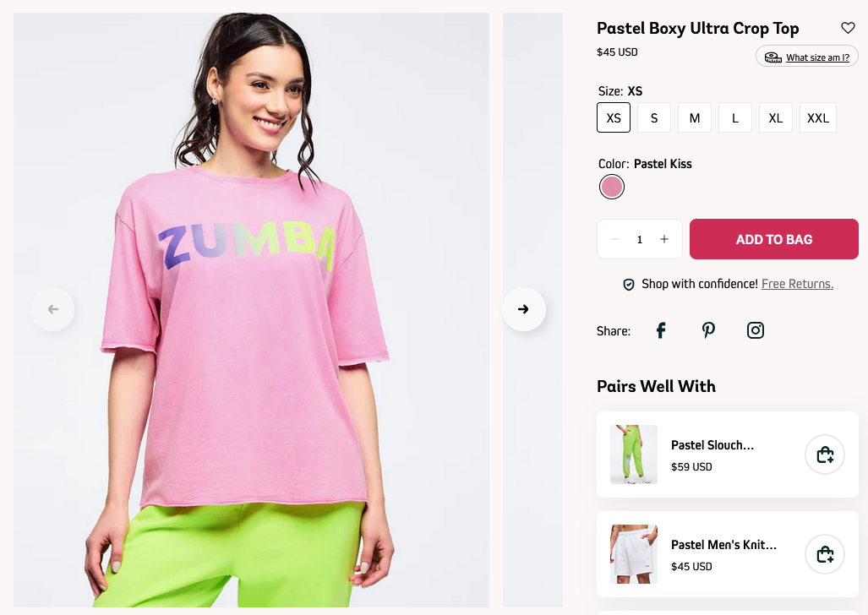The image size is (868, 615).
Task: Go to previous product image arrow
Action: pyautogui.click(x=52, y=309)
